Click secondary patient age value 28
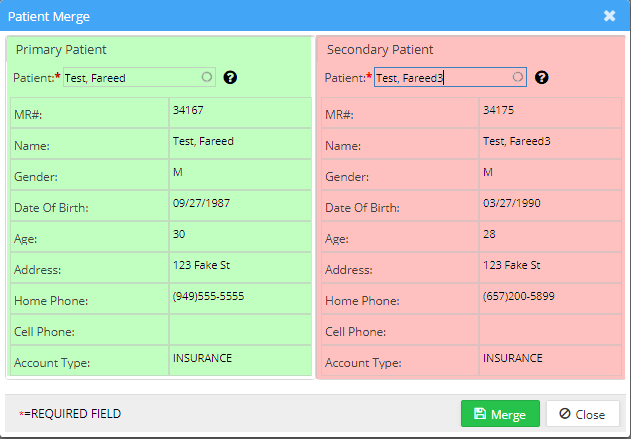This screenshot has height=439, width=631. click(x=489, y=235)
